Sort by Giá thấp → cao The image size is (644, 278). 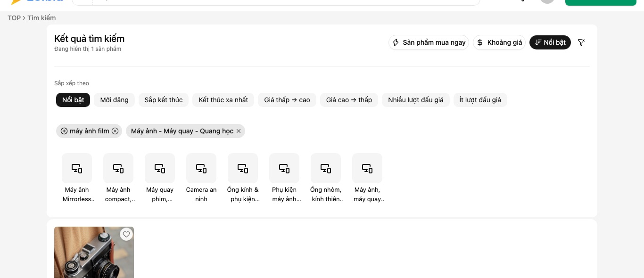tap(287, 100)
